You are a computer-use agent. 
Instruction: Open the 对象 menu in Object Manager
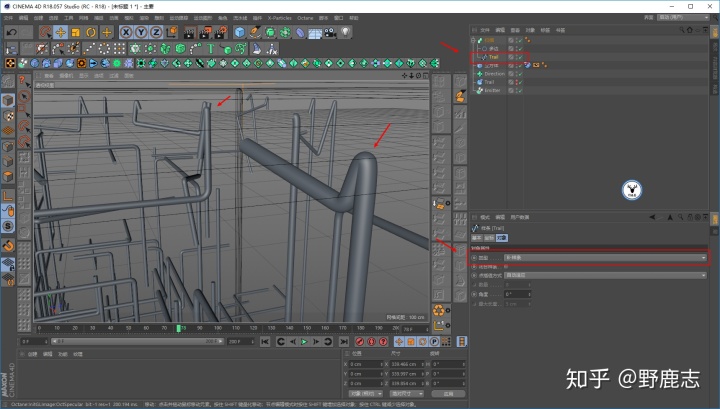pyautogui.click(x=530, y=30)
